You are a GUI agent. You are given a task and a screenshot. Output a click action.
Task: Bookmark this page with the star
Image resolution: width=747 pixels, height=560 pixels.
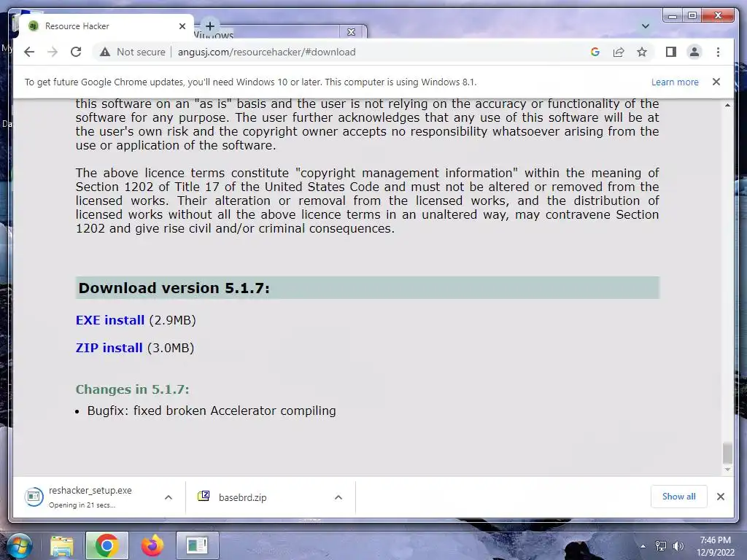[x=642, y=52]
